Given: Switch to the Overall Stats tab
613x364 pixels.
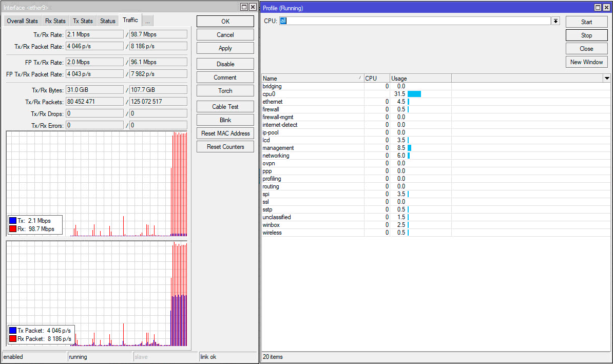Looking at the screenshot, I should pos(22,21).
